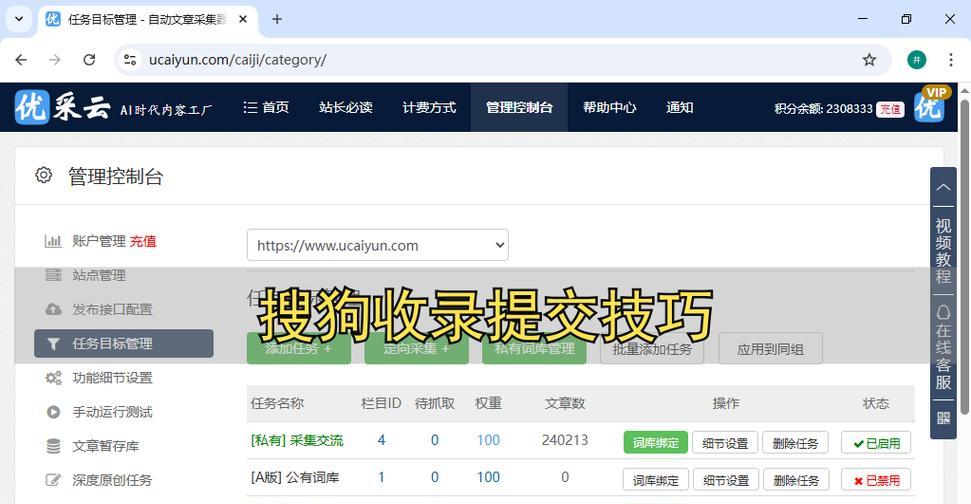Open the [私有] 采集交流 task link
971x504 pixels.
297,440
